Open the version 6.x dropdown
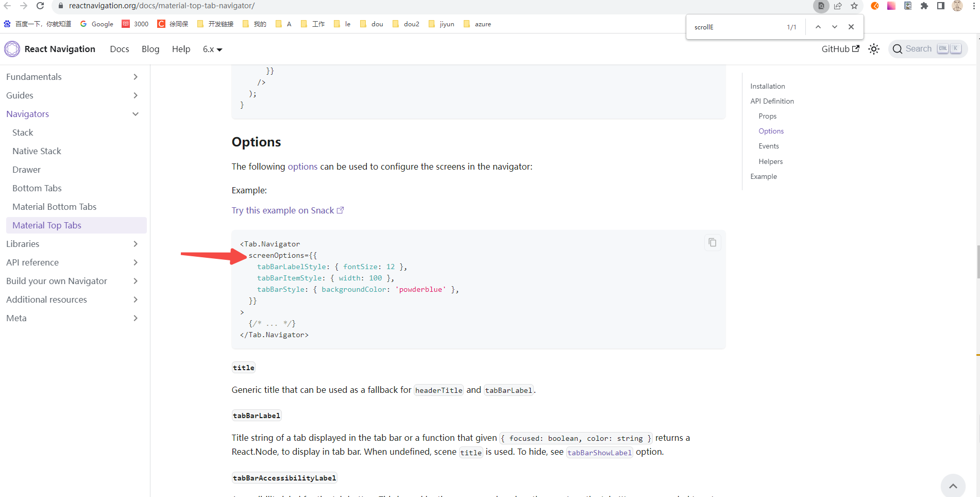Viewport: 980px width, 497px height. [212, 49]
